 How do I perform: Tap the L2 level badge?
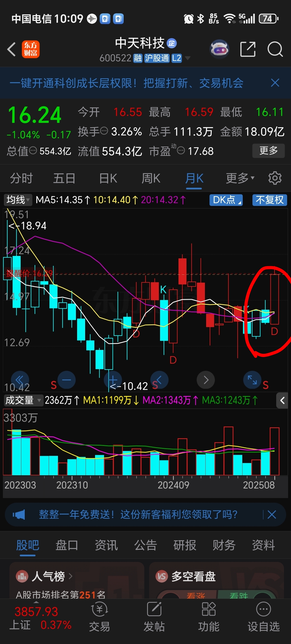[x=177, y=58]
